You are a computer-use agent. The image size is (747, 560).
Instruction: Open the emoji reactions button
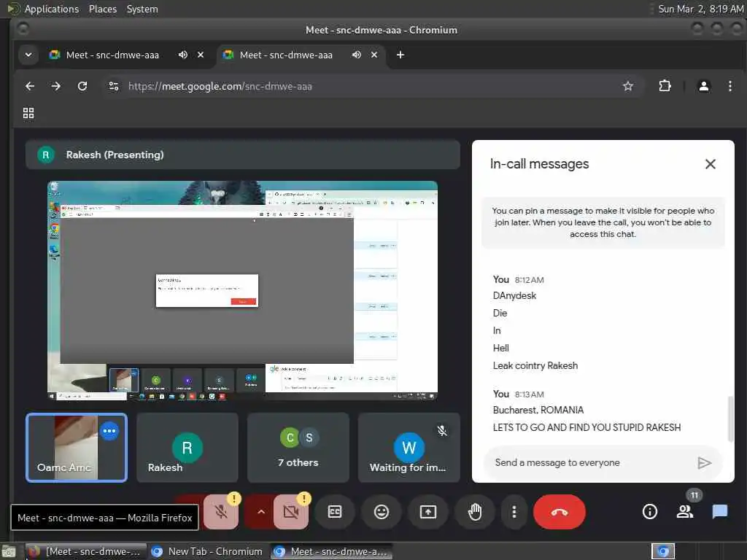(x=381, y=512)
